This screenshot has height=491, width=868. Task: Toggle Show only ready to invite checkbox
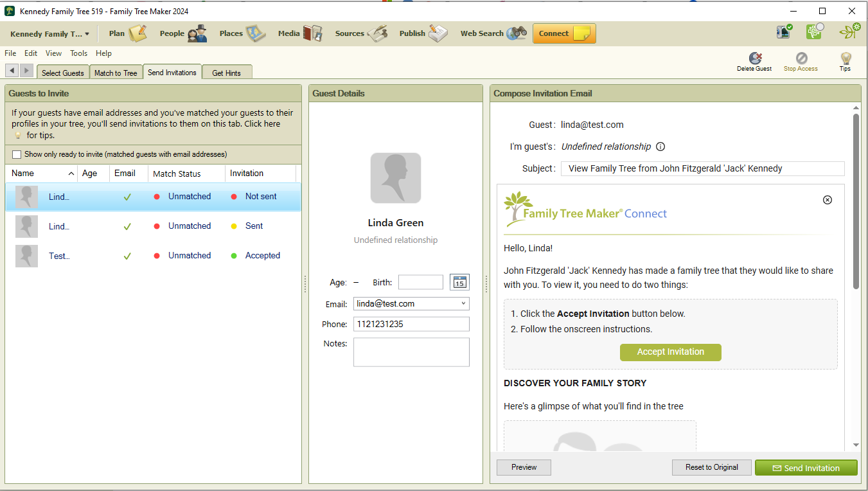click(x=17, y=154)
